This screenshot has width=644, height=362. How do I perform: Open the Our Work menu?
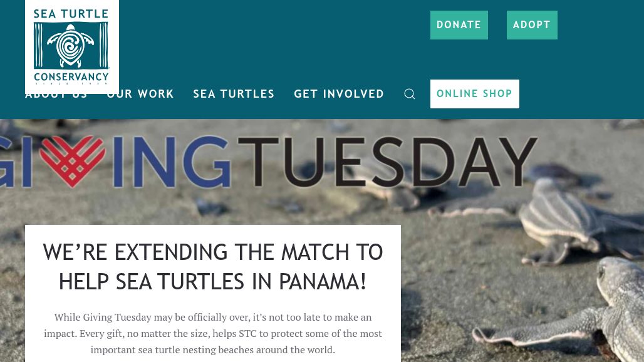pos(140,94)
